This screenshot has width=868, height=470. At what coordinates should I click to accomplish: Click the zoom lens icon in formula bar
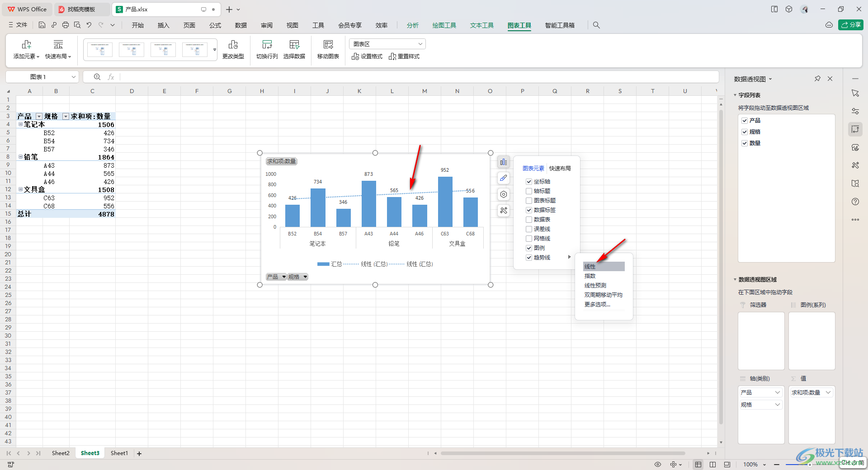[x=97, y=77]
